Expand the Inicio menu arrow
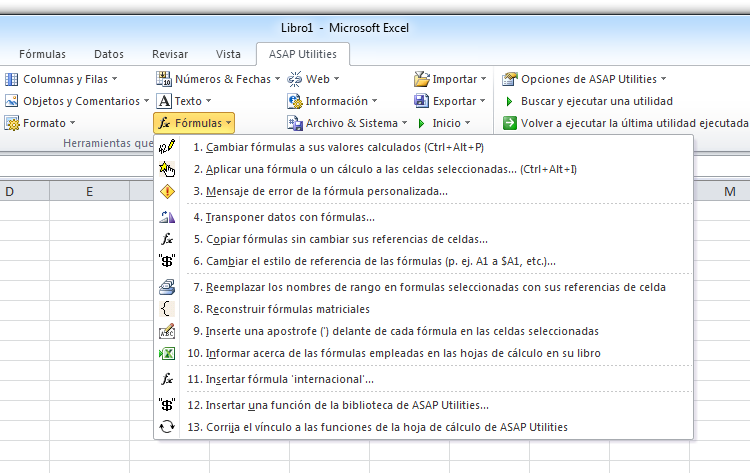The image size is (750, 473). tap(467, 123)
